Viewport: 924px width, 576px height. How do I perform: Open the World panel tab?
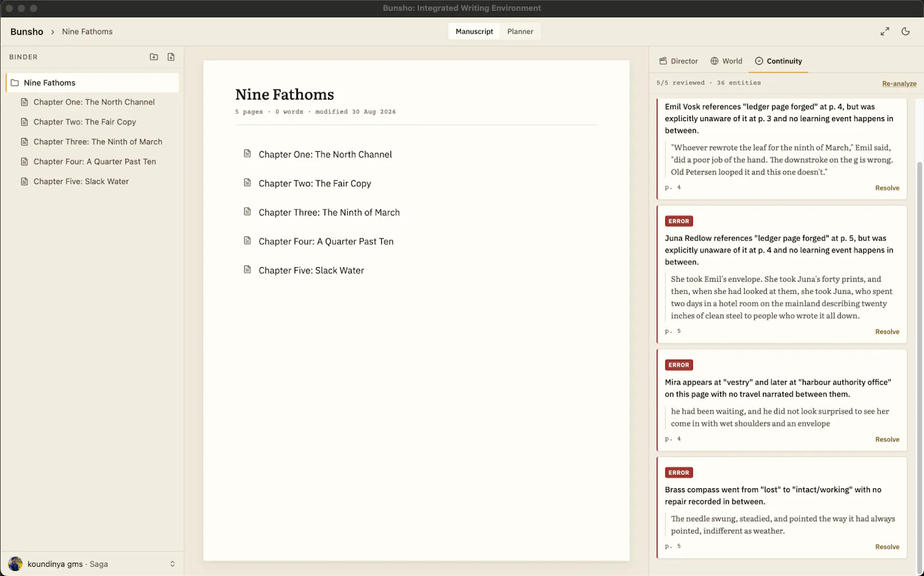(726, 61)
